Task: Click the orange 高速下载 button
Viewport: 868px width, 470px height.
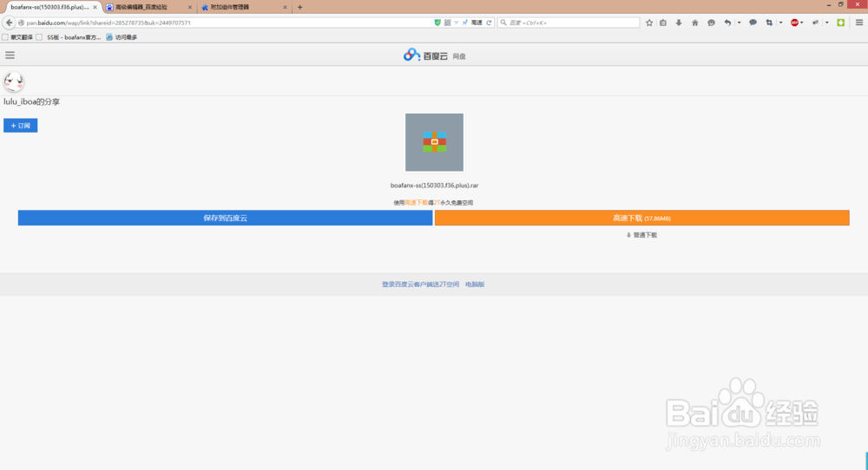Action: (x=642, y=218)
